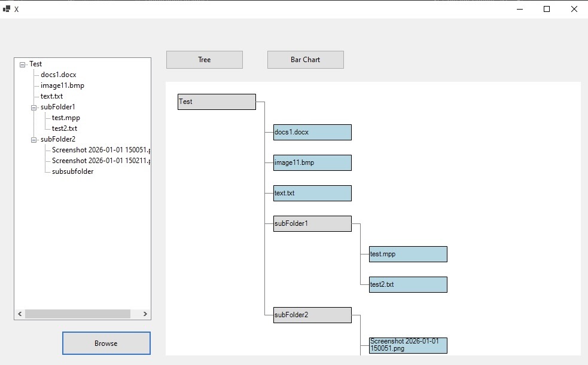Image resolution: width=588 pixels, height=365 pixels.
Task: Minimize the window
Action: point(520,9)
